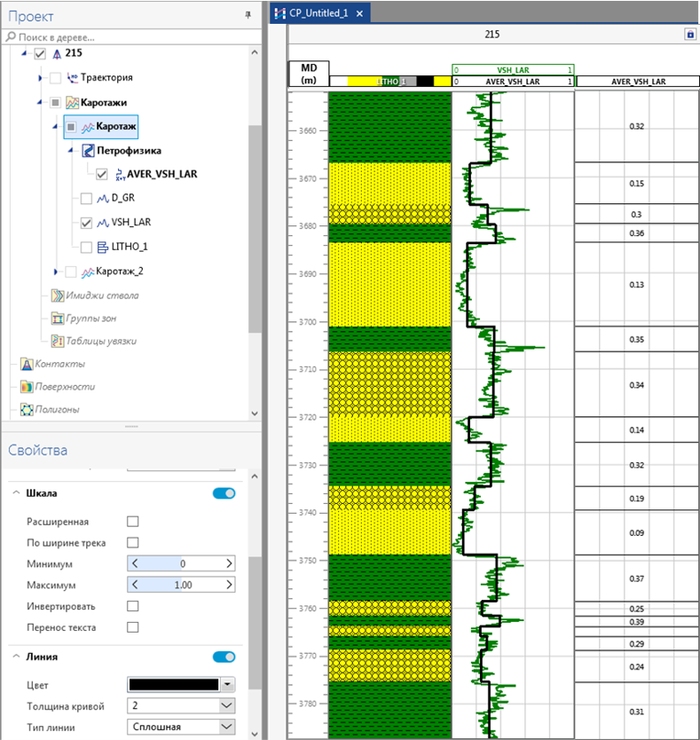Screen dimensions: 700x740
Task: Toggle the Каротажи checkbox
Action: tap(55, 102)
